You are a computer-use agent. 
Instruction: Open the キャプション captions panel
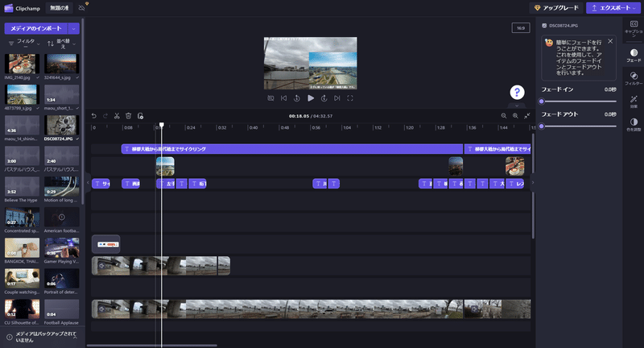[634, 29]
